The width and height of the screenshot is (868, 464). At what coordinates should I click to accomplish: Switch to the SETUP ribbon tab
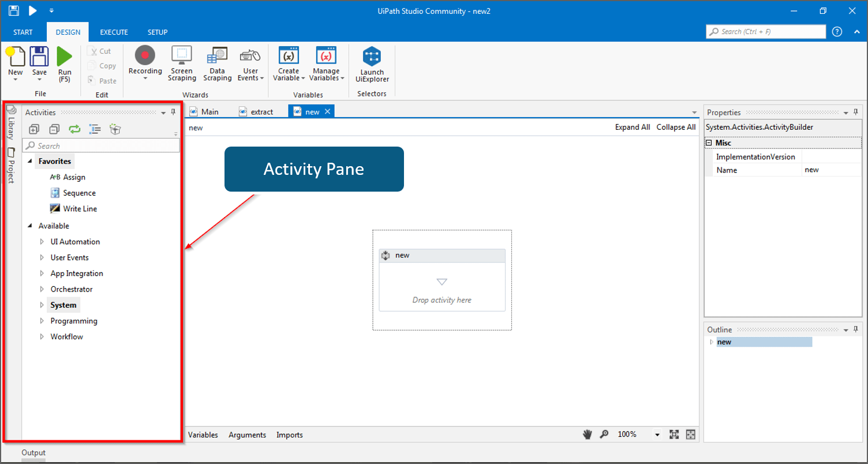coord(158,32)
